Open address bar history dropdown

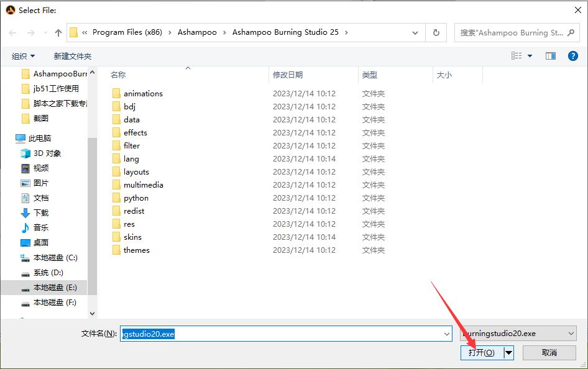pyautogui.click(x=415, y=32)
